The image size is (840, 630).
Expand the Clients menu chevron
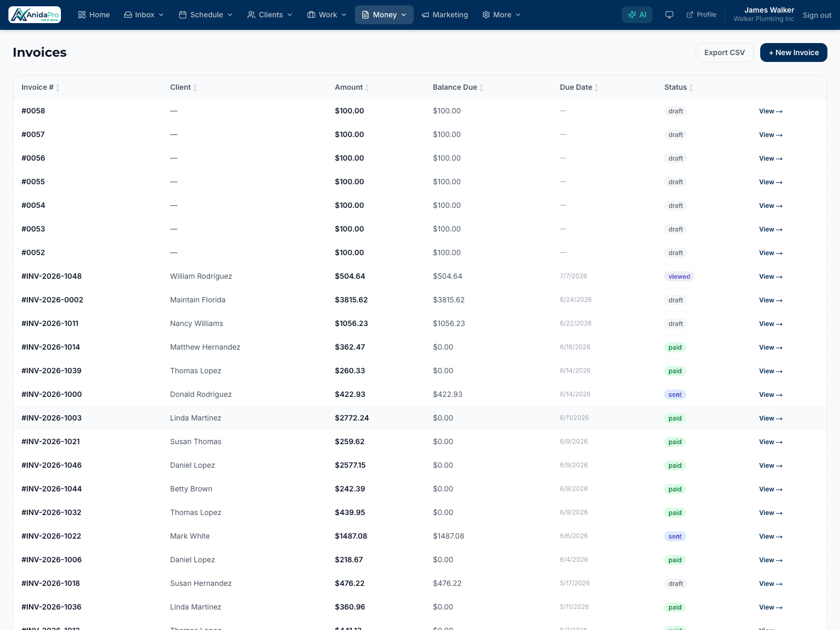click(x=290, y=15)
